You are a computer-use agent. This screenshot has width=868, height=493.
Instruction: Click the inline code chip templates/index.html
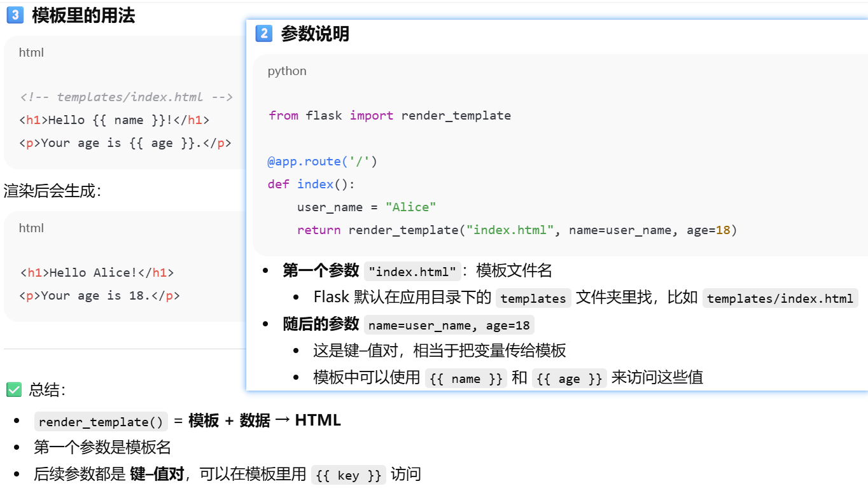pyautogui.click(x=780, y=298)
